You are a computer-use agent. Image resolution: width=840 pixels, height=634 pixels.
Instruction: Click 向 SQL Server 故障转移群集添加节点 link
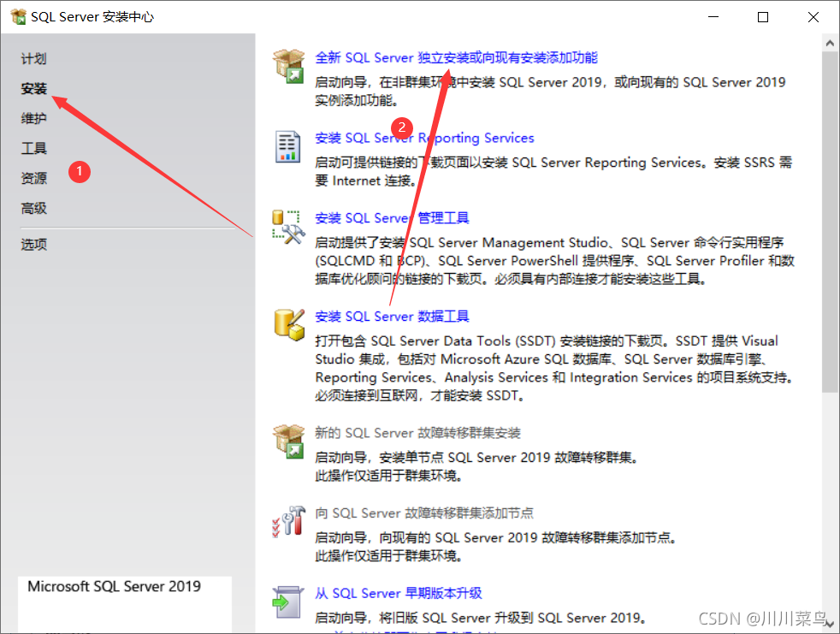(424, 513)
